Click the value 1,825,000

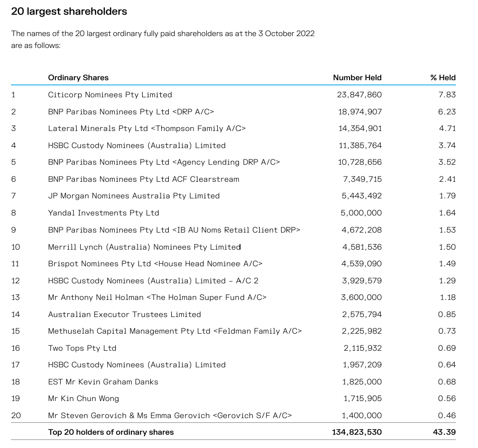coord(362,382)
